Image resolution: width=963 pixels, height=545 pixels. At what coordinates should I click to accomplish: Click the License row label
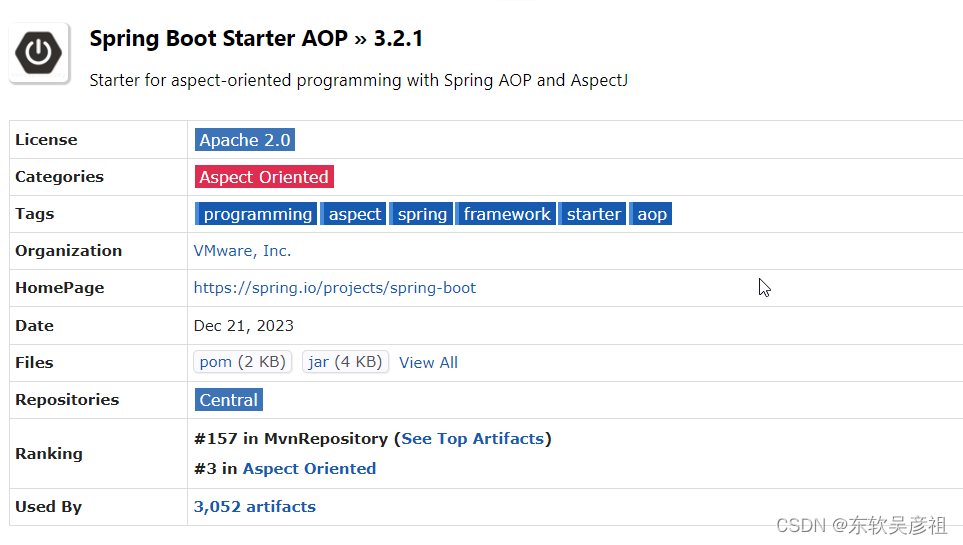coord(46,140)
